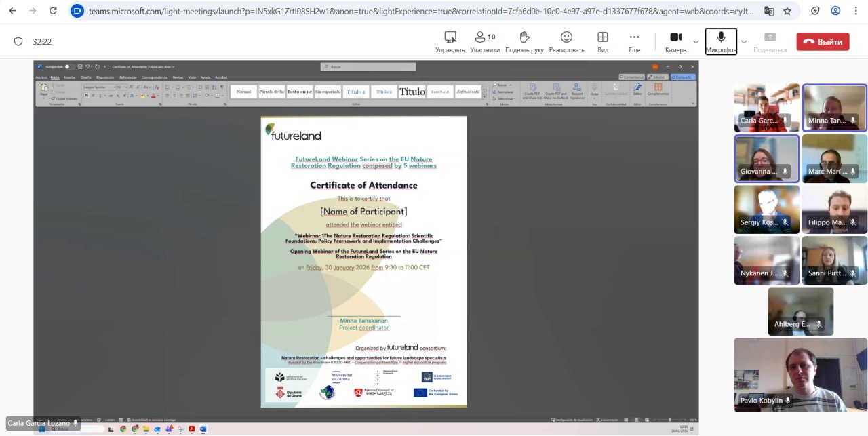
Task: Select Pavlo Kobylin's video tile
Action: [x=800, y=374]
